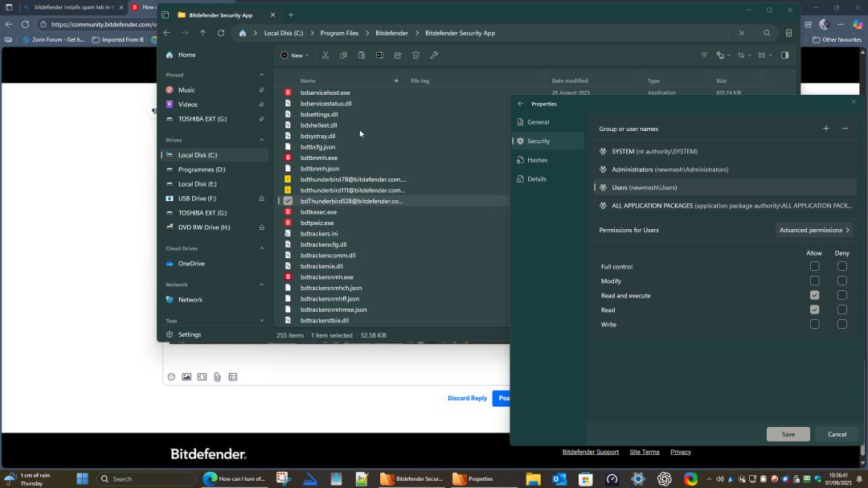The image size is (868, 488).
Task: Toggle the preview pane icon
Action: [x=785, y=55]
